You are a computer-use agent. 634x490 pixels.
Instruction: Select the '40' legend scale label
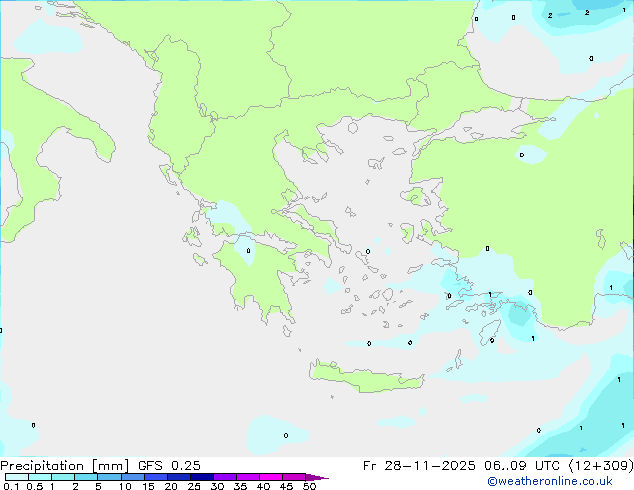(263, 486)
